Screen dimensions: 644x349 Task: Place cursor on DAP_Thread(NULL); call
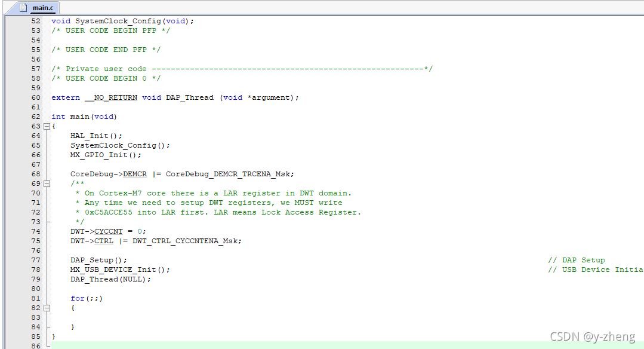[x=110, y=279]
